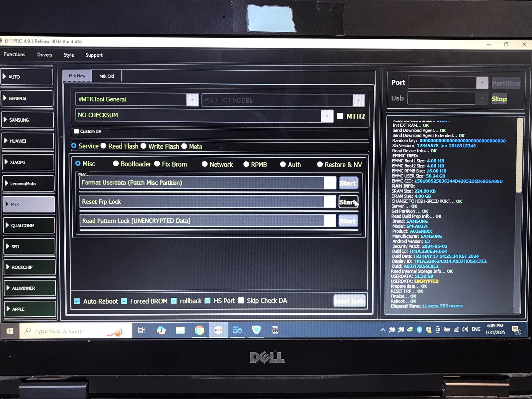Image resolution: width=532 pixels, height=399 pixels.
Task: Choose the Auth radio option
Action: pyautogui.click(x=283, y=164)
